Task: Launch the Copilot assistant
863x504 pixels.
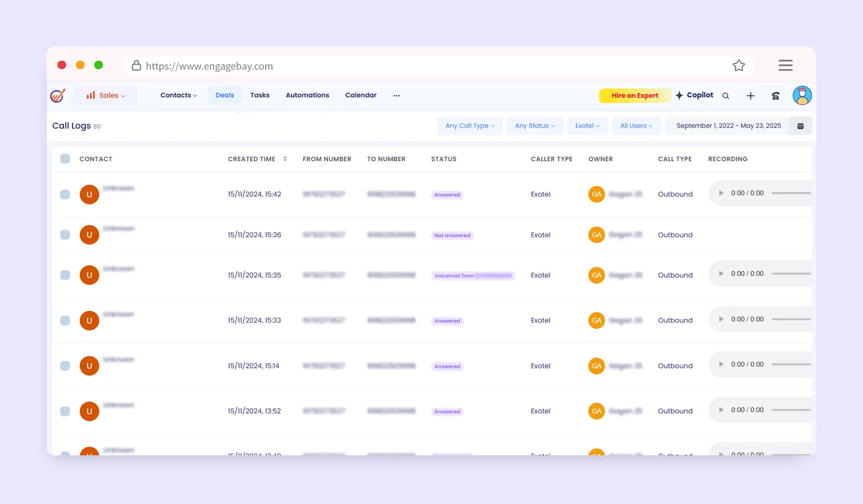Action: tap(694, 96)
